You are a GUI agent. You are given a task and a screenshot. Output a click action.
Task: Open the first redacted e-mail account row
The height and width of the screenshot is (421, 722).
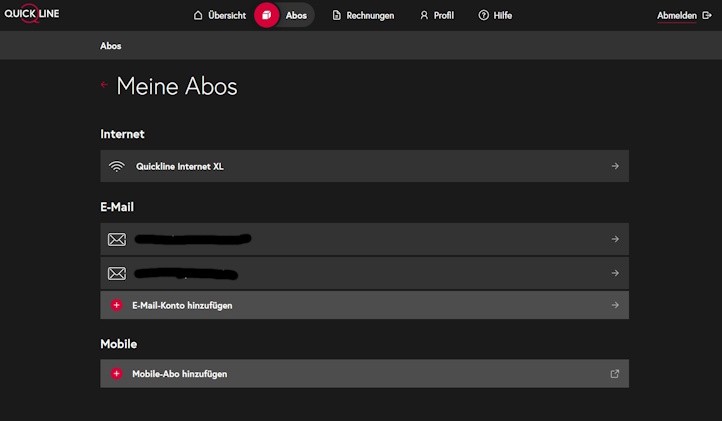[365, 239]
